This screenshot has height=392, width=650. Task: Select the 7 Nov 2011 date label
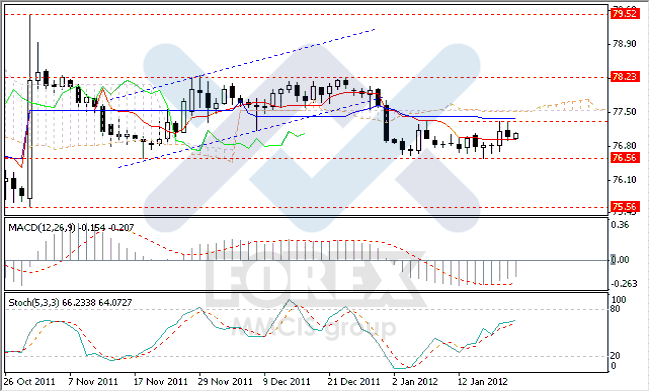[93, 382]
